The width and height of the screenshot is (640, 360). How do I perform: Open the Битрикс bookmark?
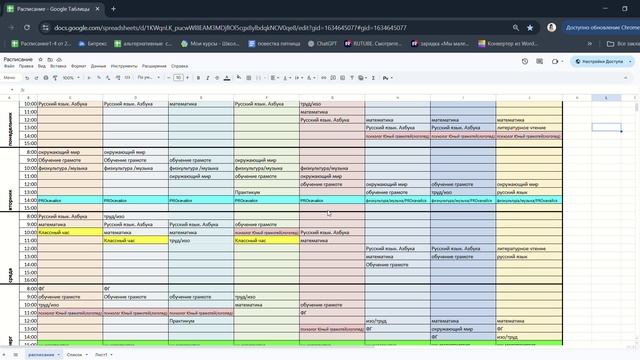[x=93, y=43]
